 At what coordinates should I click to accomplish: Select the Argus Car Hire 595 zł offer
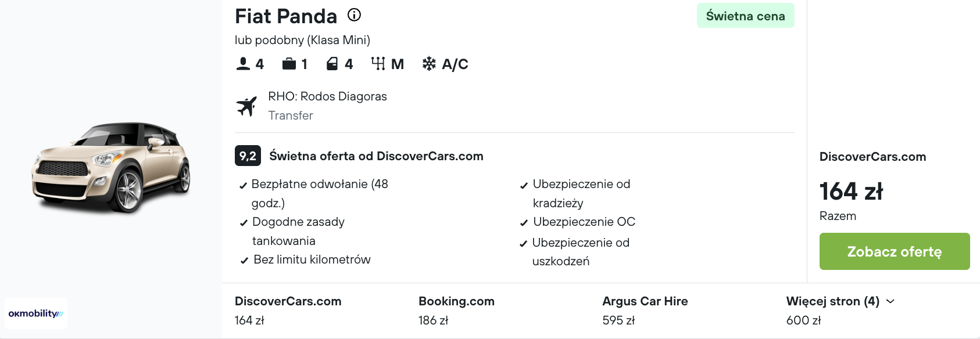click(x=645, y=311)
